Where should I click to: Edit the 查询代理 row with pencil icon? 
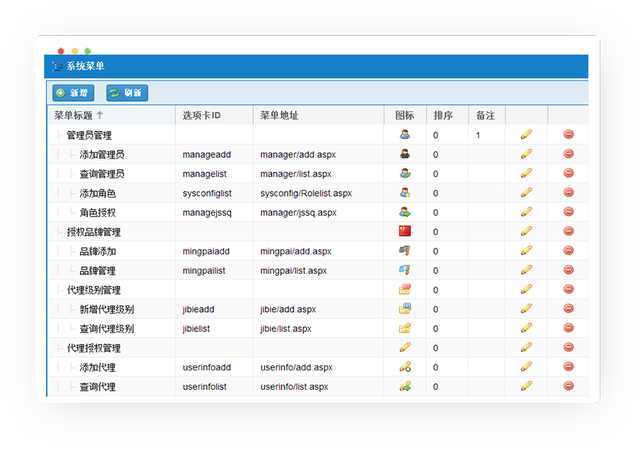(527, 386)
